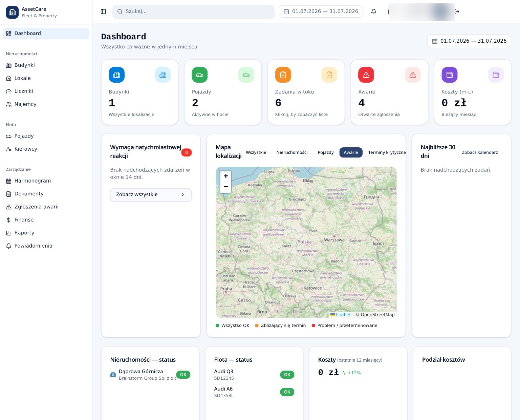Click calendar icon in Dashboard header date picker

pyautogui.click(x=435, y=41)
